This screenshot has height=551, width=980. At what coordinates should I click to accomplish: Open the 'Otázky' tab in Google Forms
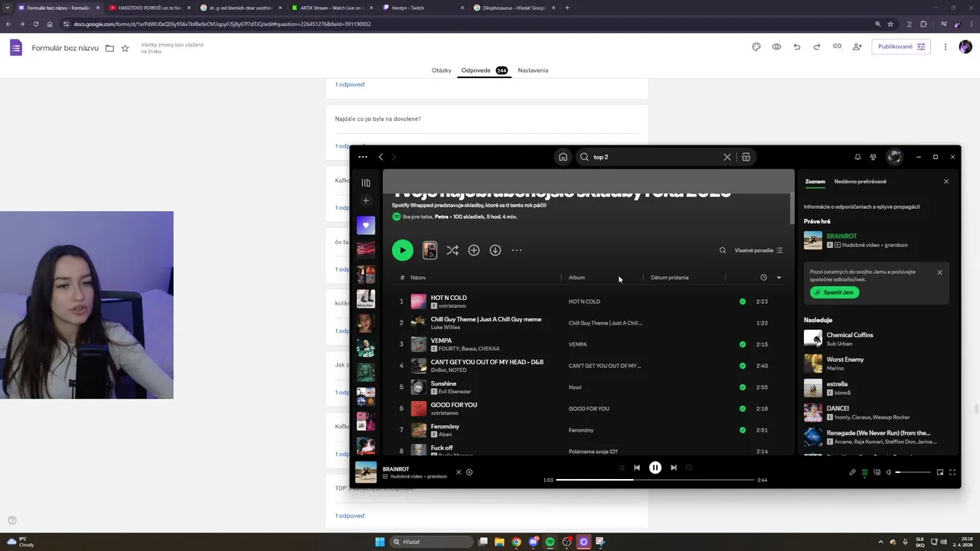point(442,70)
